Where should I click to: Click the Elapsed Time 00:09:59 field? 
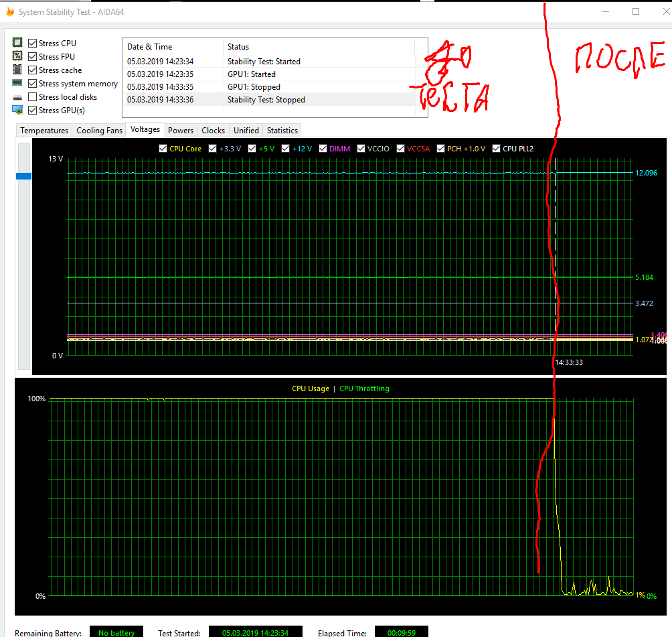(402, 632)
